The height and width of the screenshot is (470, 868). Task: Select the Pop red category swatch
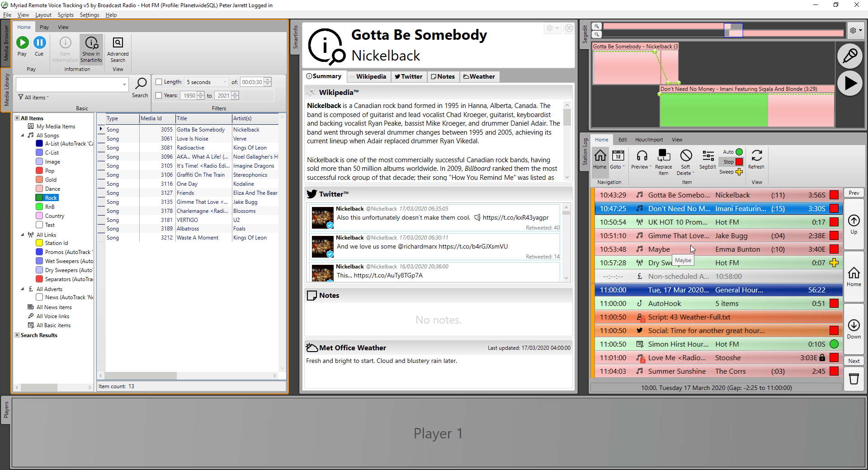point(39,170)
